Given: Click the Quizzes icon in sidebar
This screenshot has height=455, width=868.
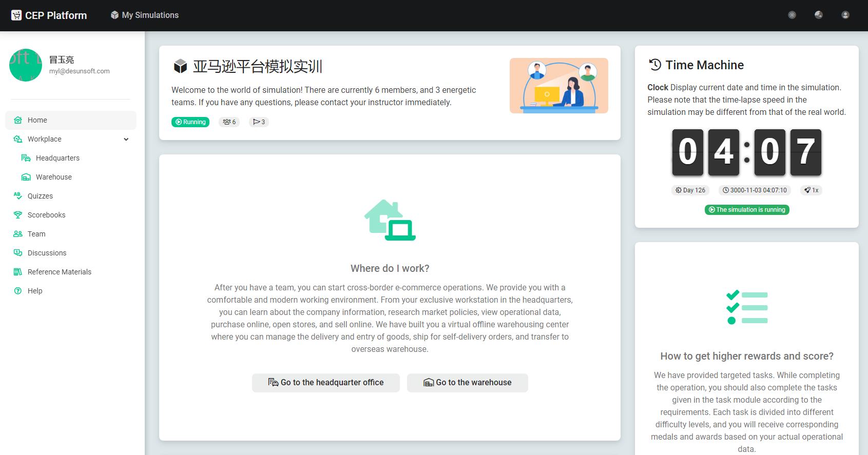Looking at the screenshot, I should (18, 196).
